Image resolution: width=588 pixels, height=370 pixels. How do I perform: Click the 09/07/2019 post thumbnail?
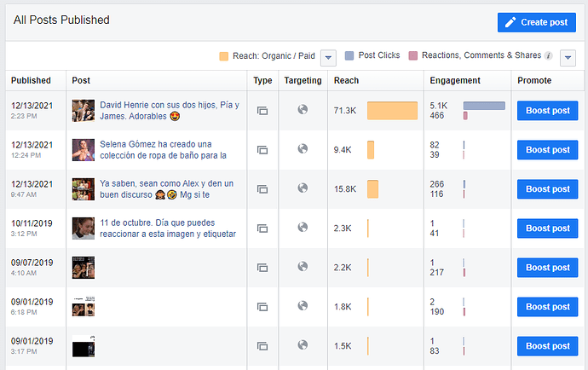tap(84, 268)
